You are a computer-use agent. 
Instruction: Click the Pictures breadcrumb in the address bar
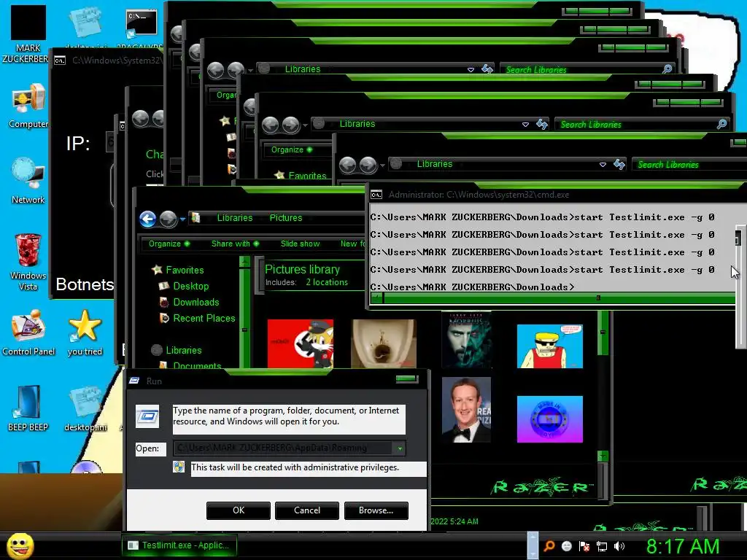[x=286, y=218]
